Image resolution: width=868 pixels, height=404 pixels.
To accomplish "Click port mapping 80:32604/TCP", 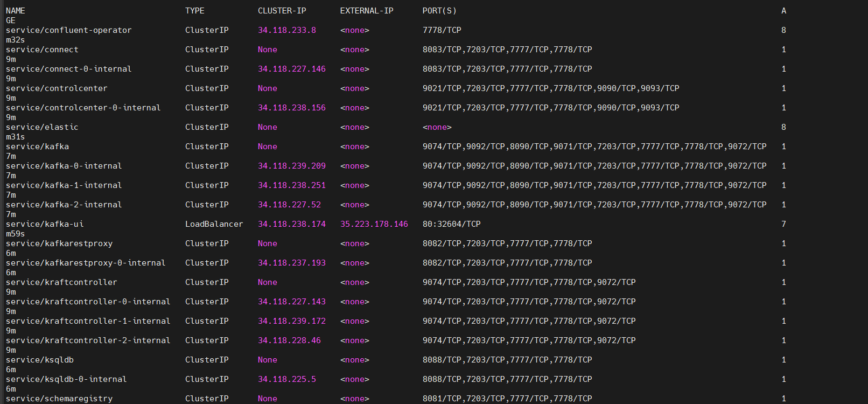I will (452, 224).
